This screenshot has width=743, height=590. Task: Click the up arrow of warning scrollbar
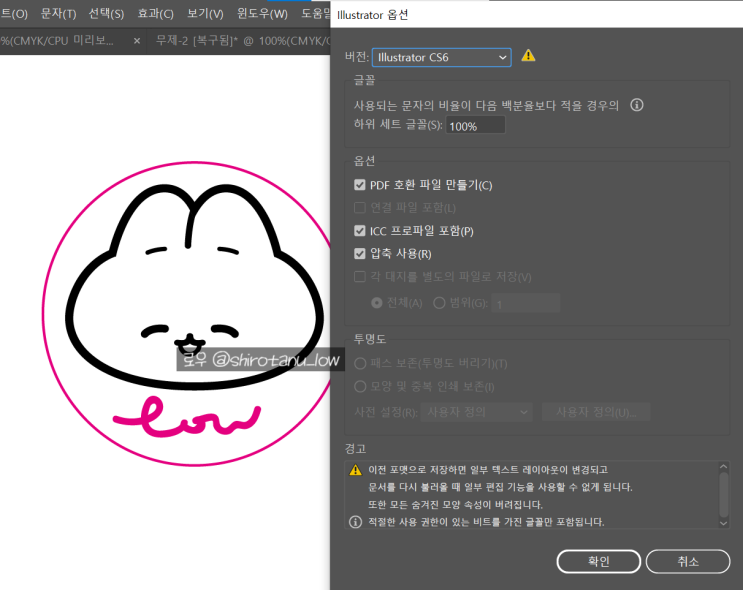(723, 467)
